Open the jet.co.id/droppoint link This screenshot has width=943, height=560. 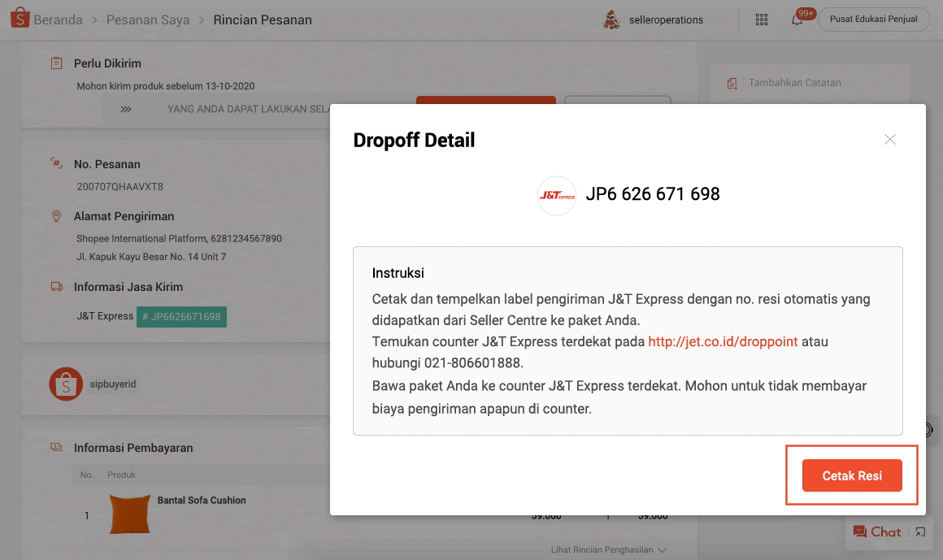(x=723, y=341)
